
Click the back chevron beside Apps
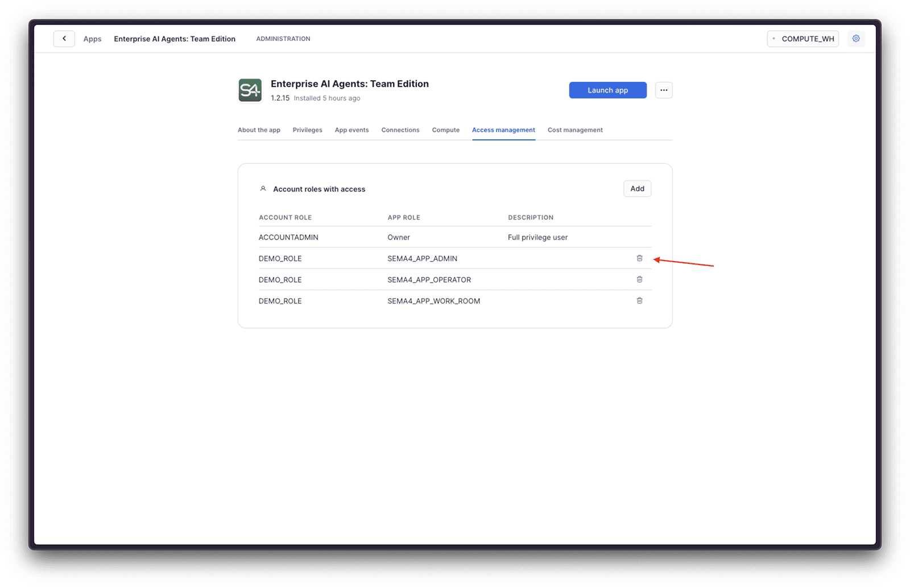pyautogui.click(x=64, y=38)
